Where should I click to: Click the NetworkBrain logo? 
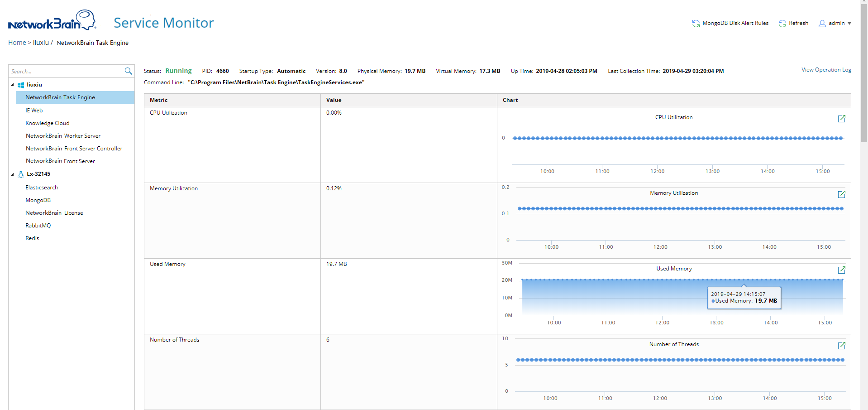tap(52, 21)
